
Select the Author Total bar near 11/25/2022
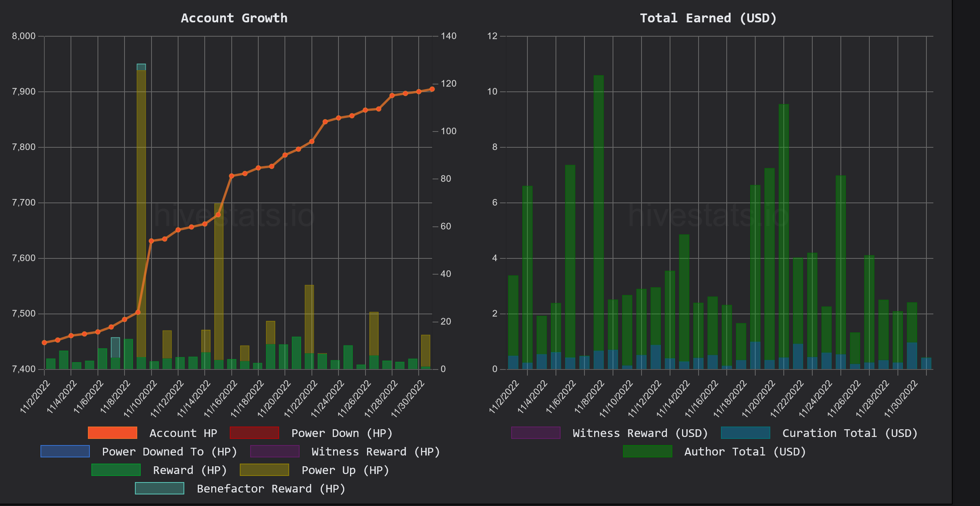pyautogui.click(x=841, y=265)
